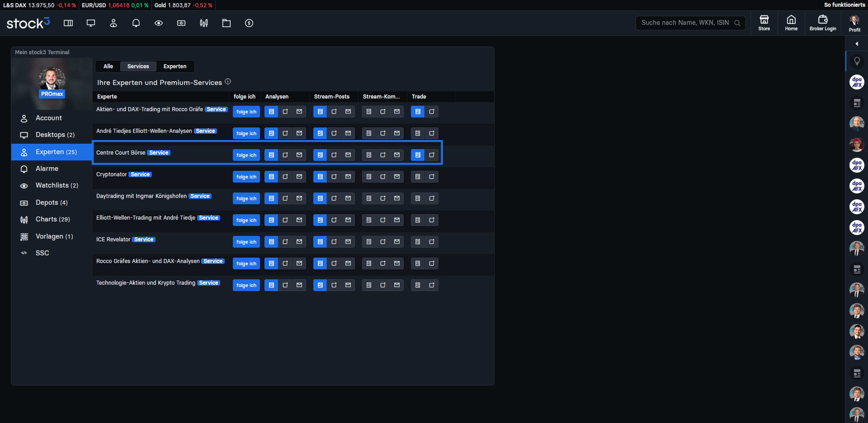Open the Experts person icon in top toolbar
Viewport: 868px width, 423px height.
pyautogui.click(x=114, y=23)
